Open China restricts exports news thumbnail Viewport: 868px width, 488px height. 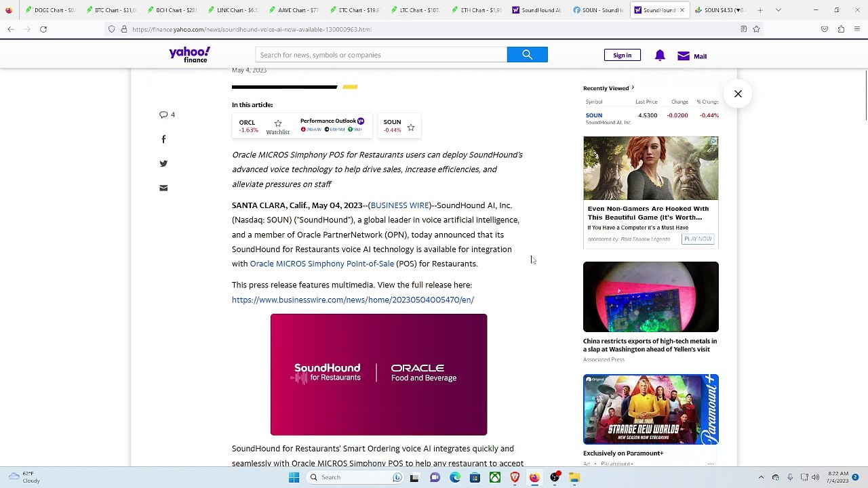pos(650,297)
